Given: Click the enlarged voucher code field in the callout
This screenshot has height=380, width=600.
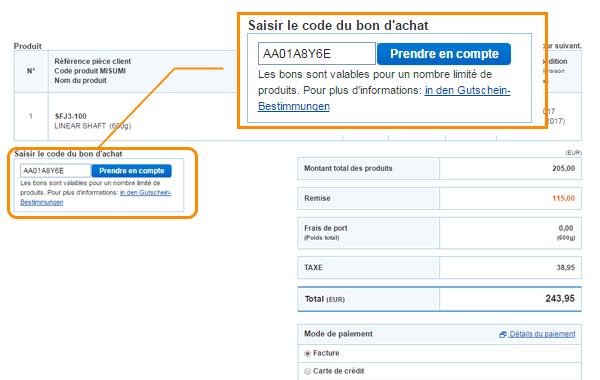Looking at the screenshot, I should (317, 54).
